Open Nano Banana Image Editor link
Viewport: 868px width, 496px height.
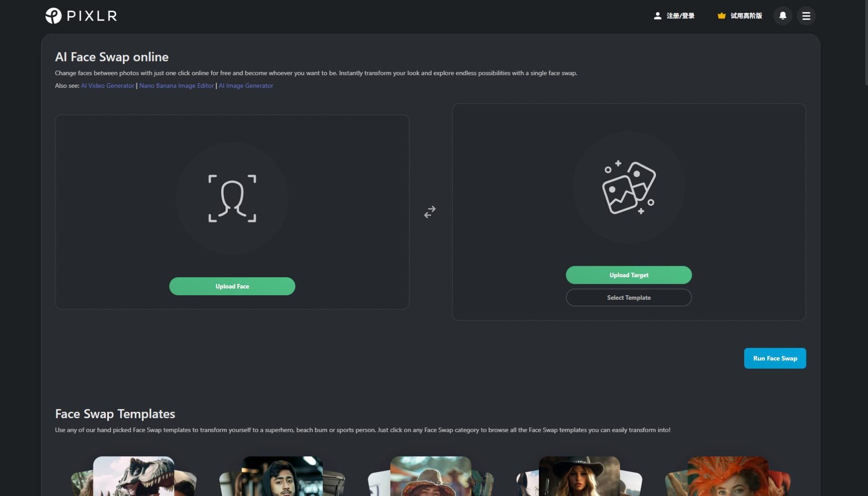point(176,85)
